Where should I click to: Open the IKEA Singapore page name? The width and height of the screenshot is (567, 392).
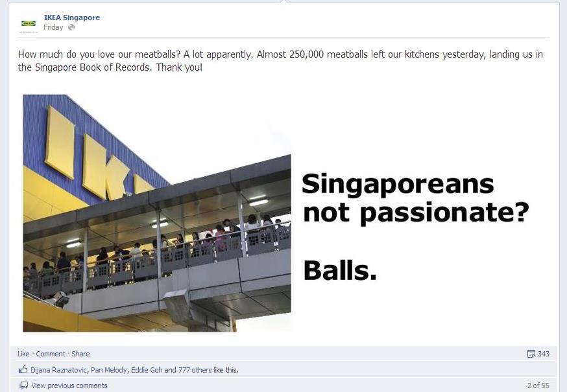(x=71, y=17)
